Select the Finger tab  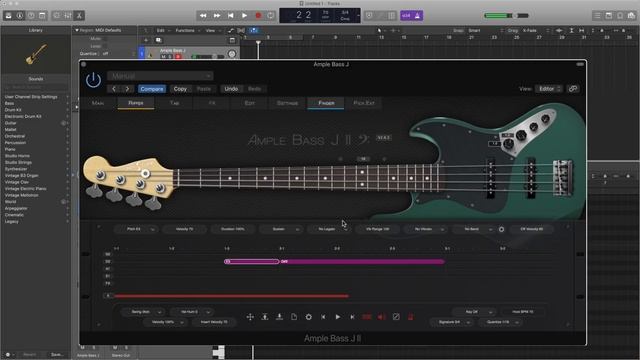tap(326, 103)
